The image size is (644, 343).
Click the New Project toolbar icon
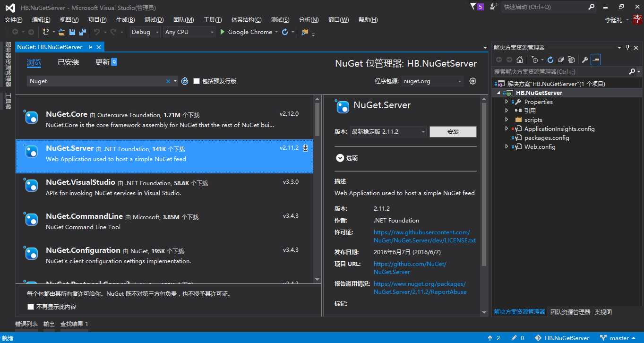[x=46, y=32]
